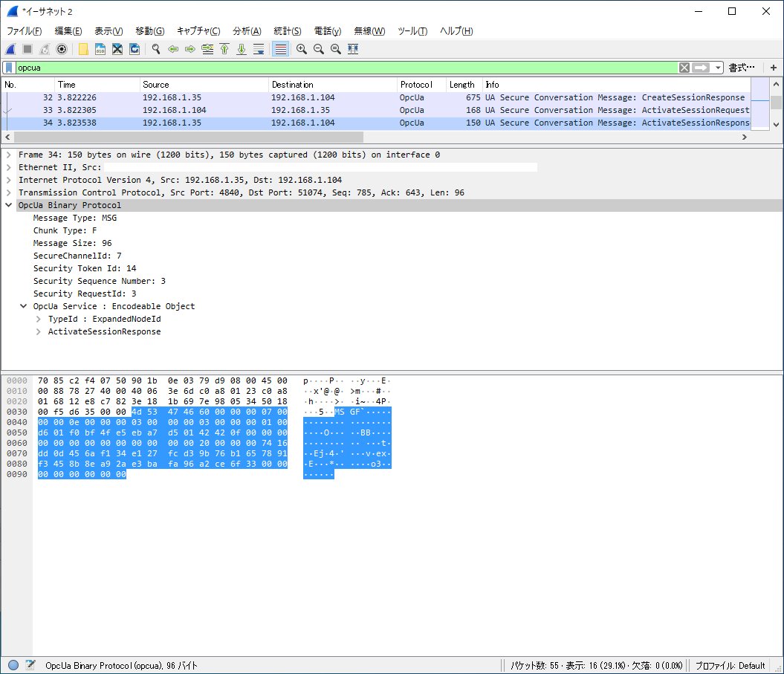Edit capture file comment status icon
The image size is (784, 674).
click(x=30, y=665)
